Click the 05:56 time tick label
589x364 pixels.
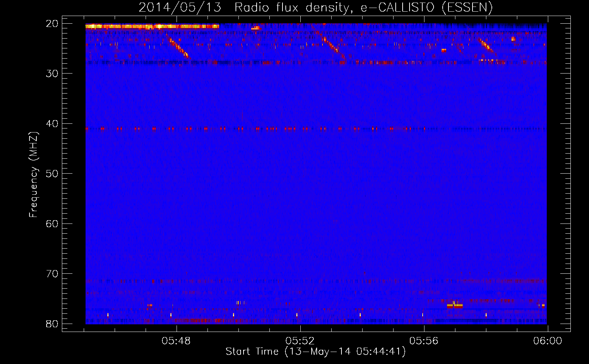424,341
